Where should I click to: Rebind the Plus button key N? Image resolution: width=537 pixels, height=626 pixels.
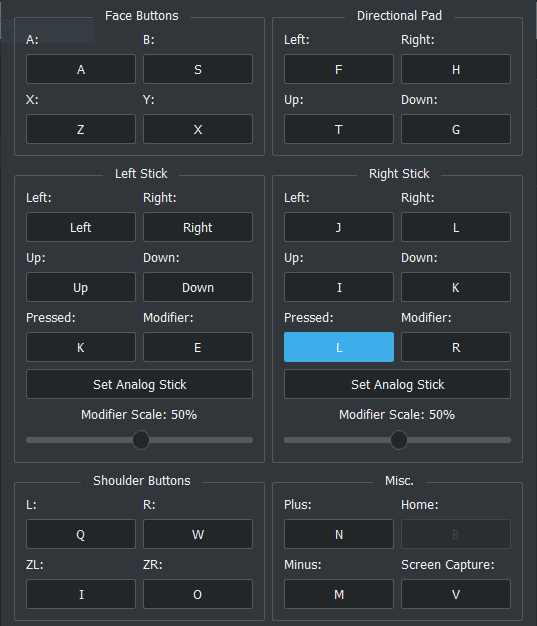(339, 534)
